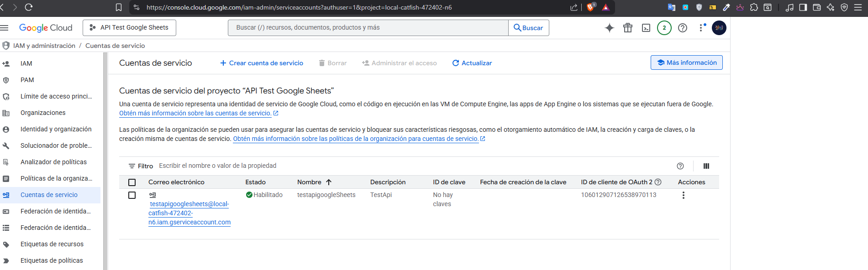Open IAM in the left sidebar
The height and width of the screenshot is (270, 868).
[x=26, y=63]
